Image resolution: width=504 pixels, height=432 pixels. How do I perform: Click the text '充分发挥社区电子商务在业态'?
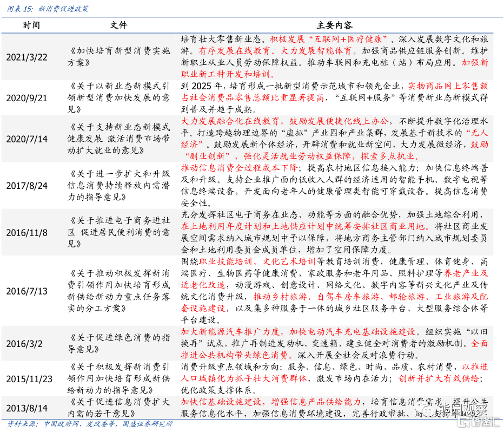(x=239, y=214)
